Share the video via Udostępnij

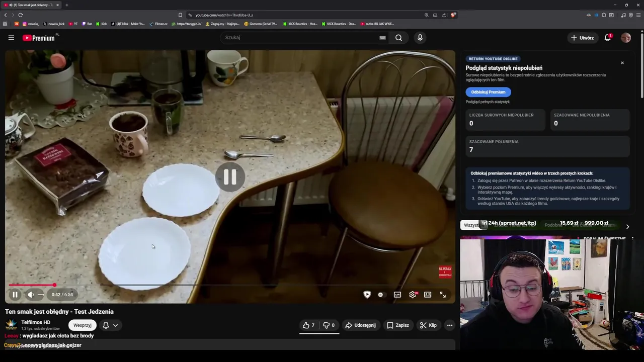click(x=361, y=325)
